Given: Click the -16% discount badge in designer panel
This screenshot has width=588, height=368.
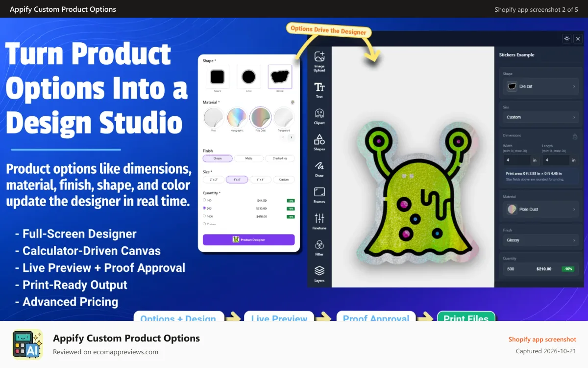Looking at the screenshot, I should coord(568,269).
